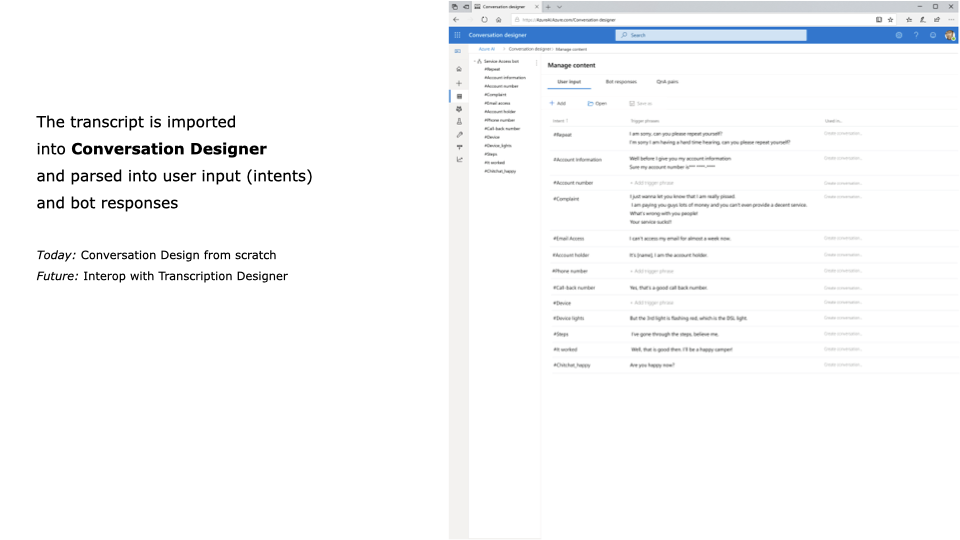The width and height of the screenshot is (960, 540).
Task: Open the user profile avatar
Action: [950, 36]
